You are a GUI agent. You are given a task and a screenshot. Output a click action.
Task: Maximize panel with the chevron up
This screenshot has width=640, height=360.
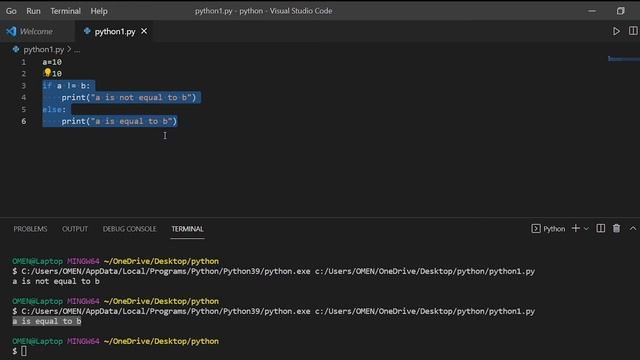point(633,229)
